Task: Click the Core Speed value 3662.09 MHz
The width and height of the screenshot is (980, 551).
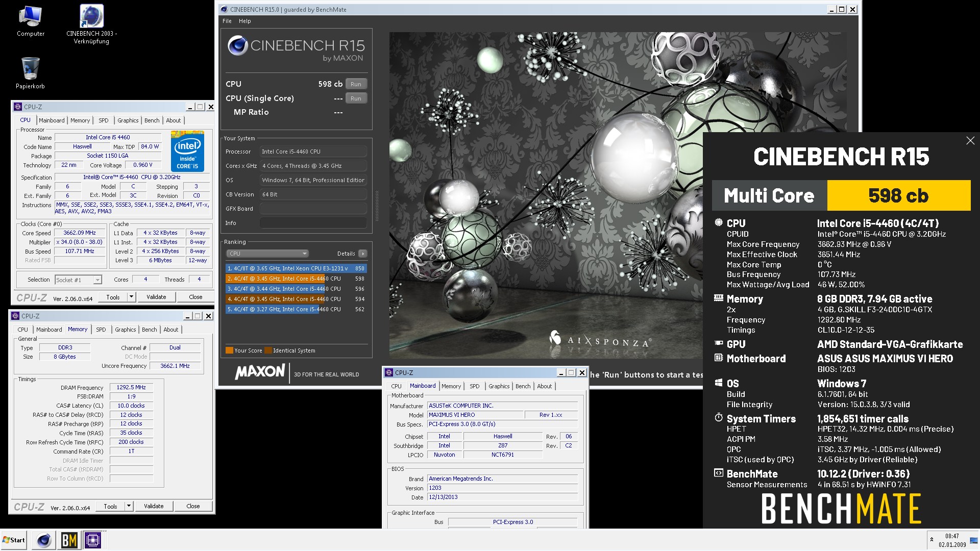Action: [x=80, y=233]
